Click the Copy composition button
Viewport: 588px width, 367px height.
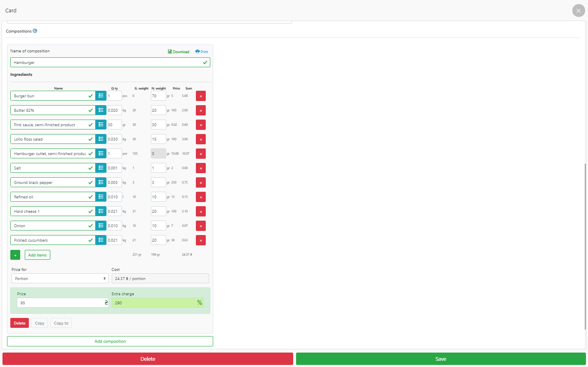pyautogui.click(x=40, y=323)
